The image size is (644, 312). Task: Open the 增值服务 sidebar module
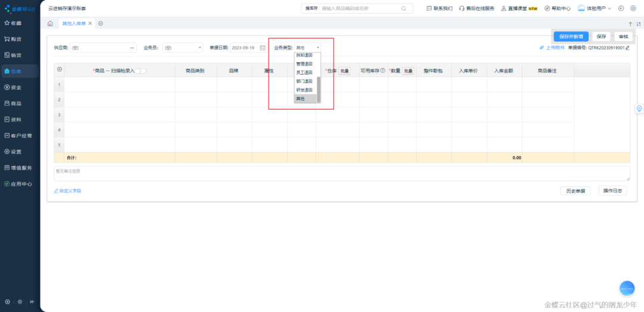[18, 168]
